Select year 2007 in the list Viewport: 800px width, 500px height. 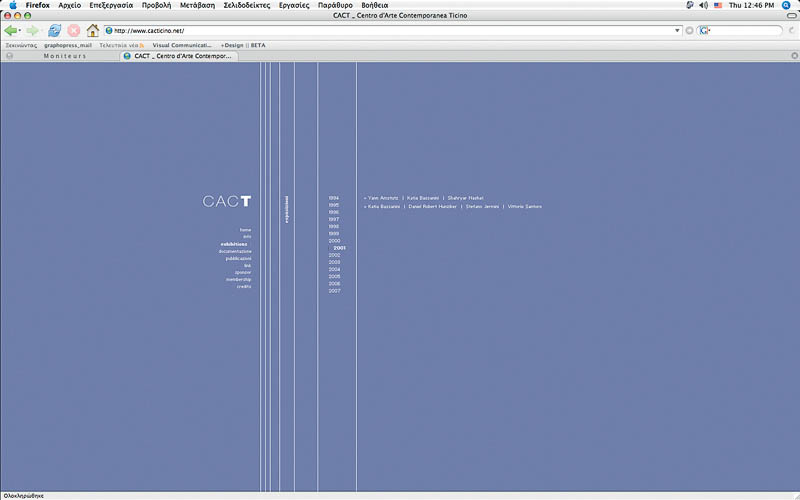[334, 291]
